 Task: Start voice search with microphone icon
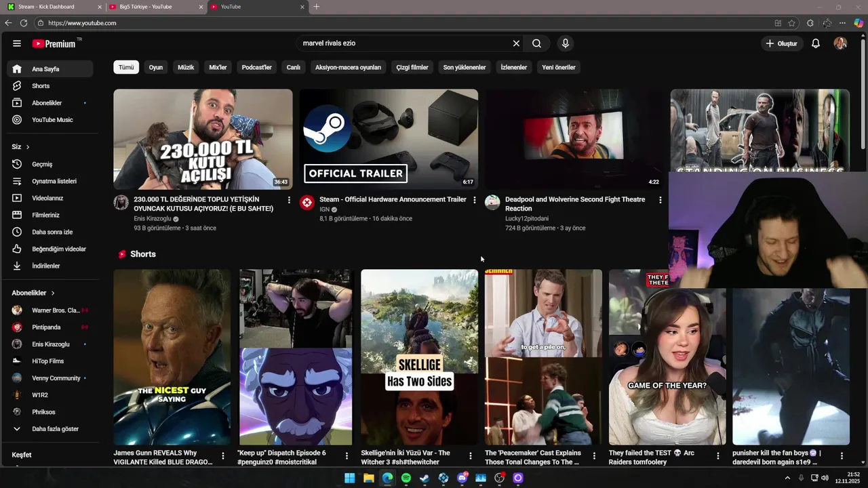pyautogui.click(x=566, y=43)
